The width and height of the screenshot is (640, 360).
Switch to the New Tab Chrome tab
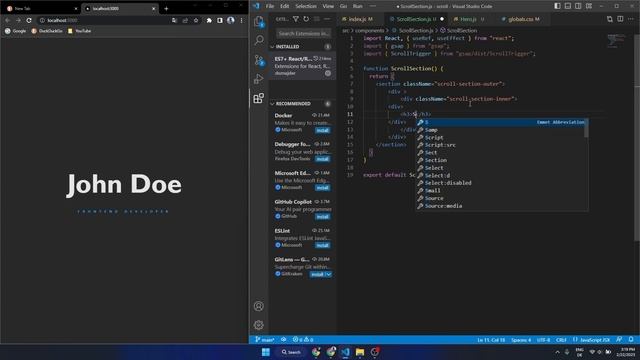click(41, 9)
